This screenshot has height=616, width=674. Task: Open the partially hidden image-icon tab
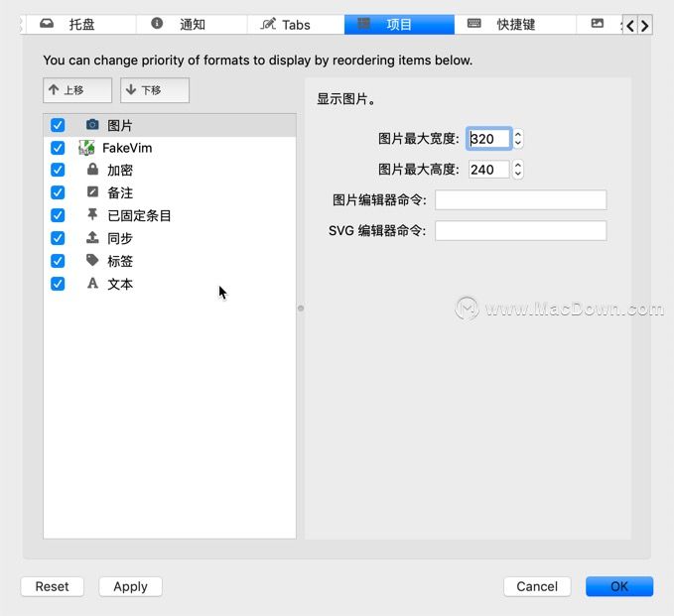[x=598, y=24]
